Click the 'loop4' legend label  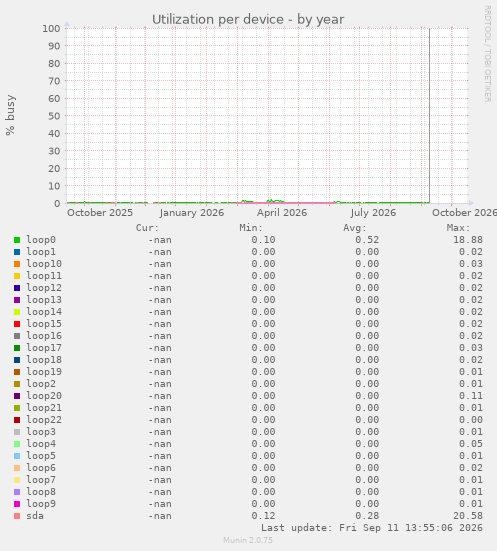click(x=41, y=444)
